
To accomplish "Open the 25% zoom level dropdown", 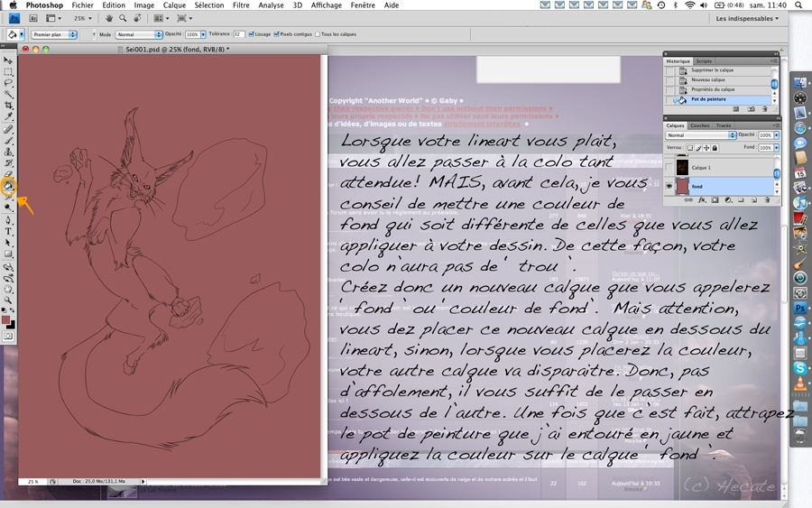I will coord(82,18).
